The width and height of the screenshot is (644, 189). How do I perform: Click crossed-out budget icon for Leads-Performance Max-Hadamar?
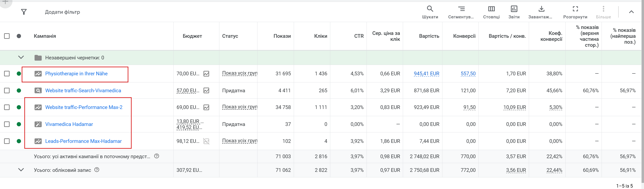tap(206, 141)
